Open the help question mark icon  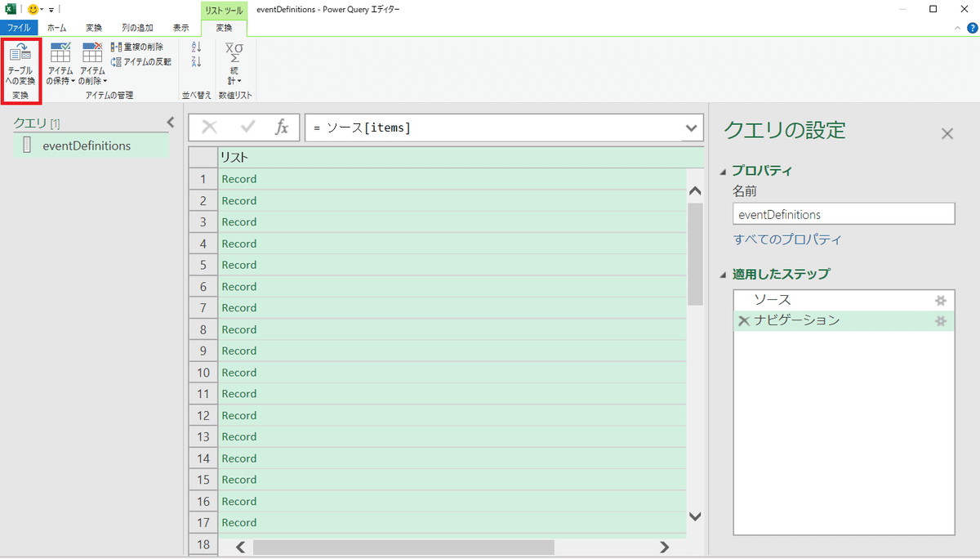972,28
